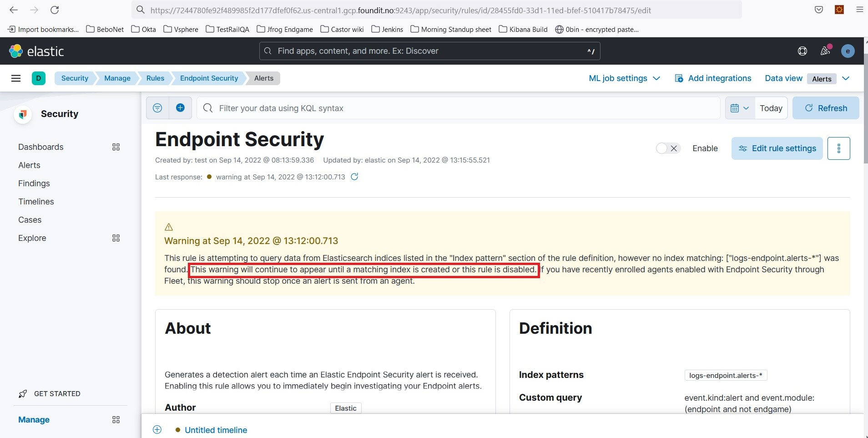Open the date picker calendar icon

(x=735, y=108)
